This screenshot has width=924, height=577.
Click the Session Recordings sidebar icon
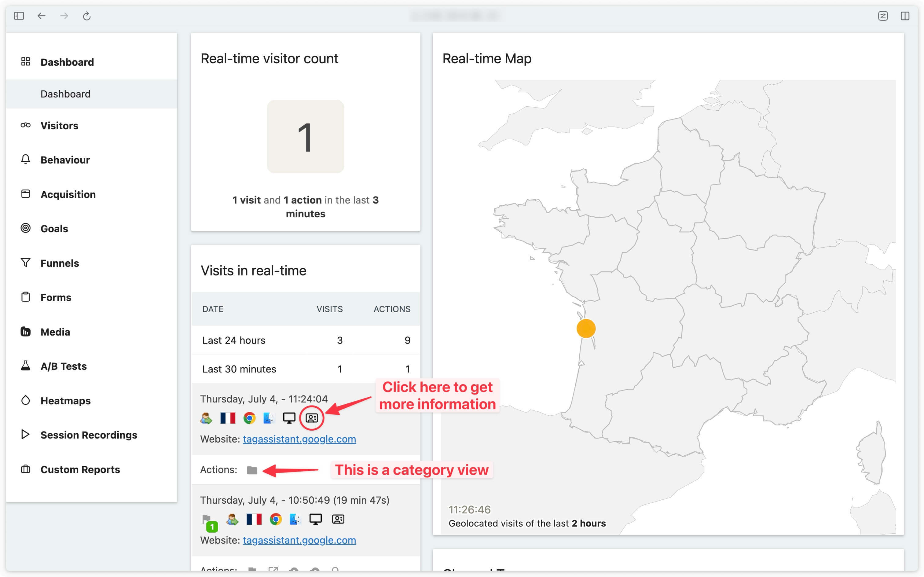[24, 435]
